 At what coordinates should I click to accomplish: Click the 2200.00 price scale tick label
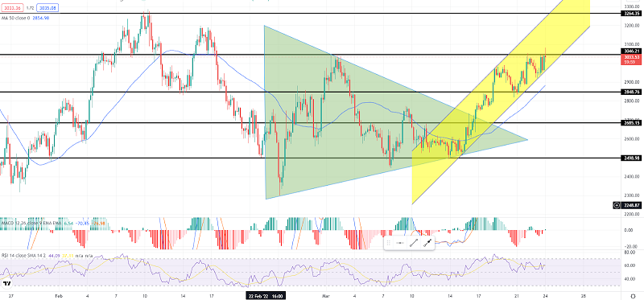click(x=633, y=214)
